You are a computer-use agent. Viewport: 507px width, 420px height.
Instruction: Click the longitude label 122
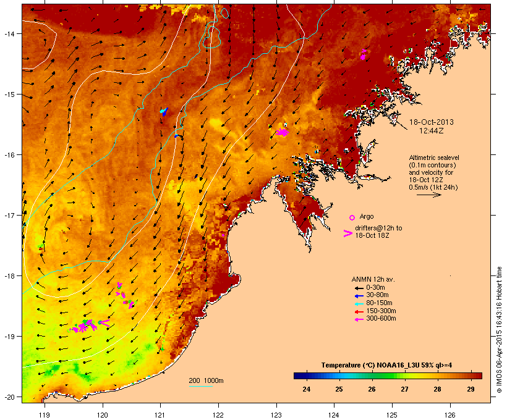coord(218,415)
